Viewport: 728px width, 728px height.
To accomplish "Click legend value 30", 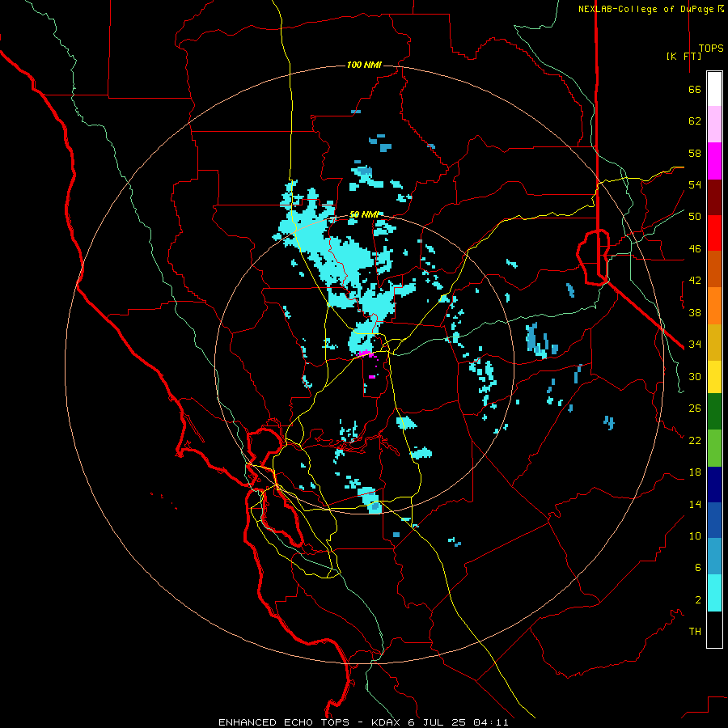I will (x=695, y=376).
